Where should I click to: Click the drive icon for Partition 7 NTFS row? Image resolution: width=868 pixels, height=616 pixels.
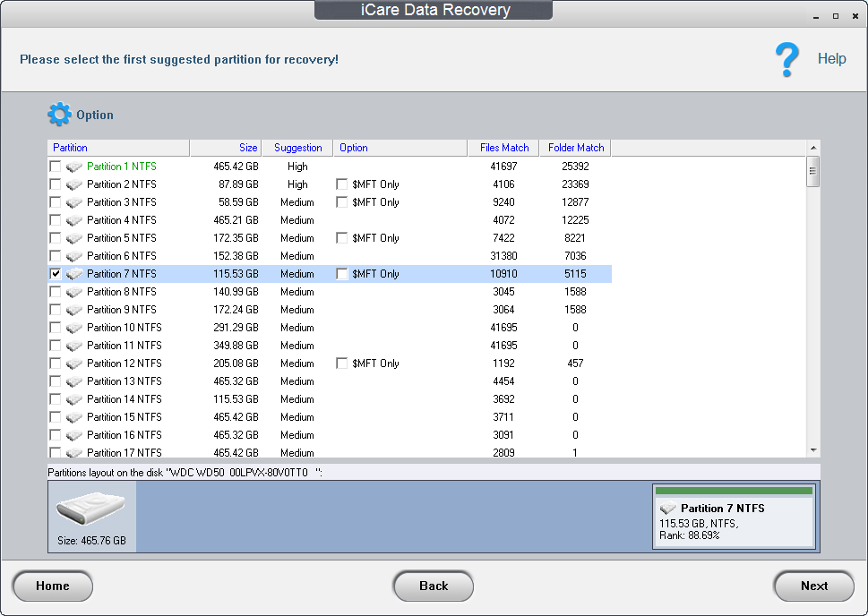coord(74,274)
